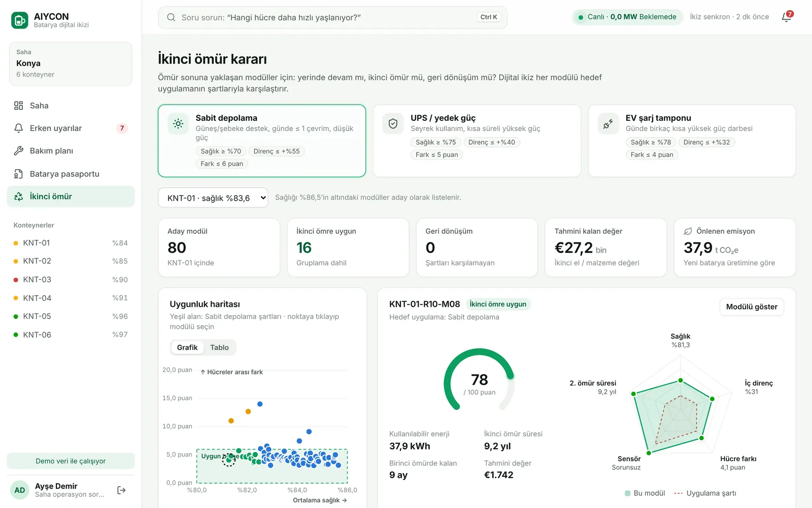Open Erken uyarılar via the bell icon
This screenshot has height=508, width=812.
coord(19,128)
